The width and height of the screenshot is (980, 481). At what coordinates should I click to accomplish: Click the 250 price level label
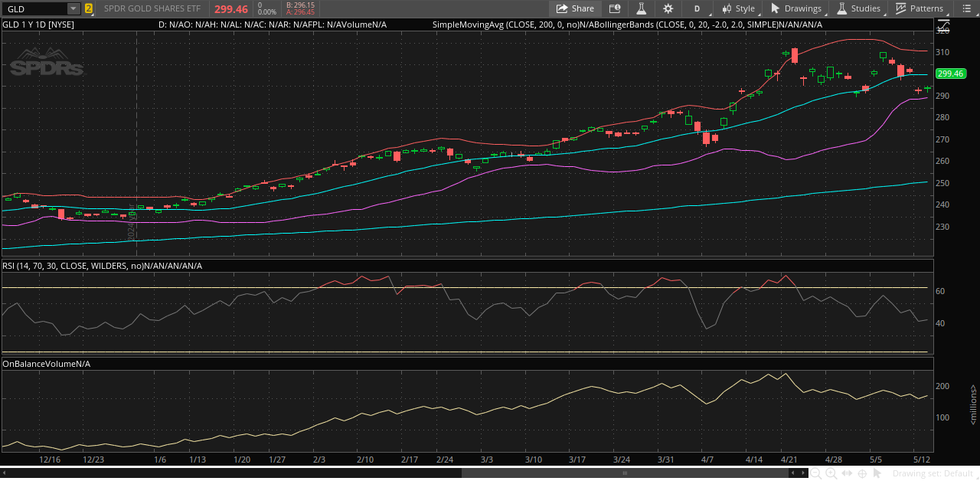coord(943,183)
